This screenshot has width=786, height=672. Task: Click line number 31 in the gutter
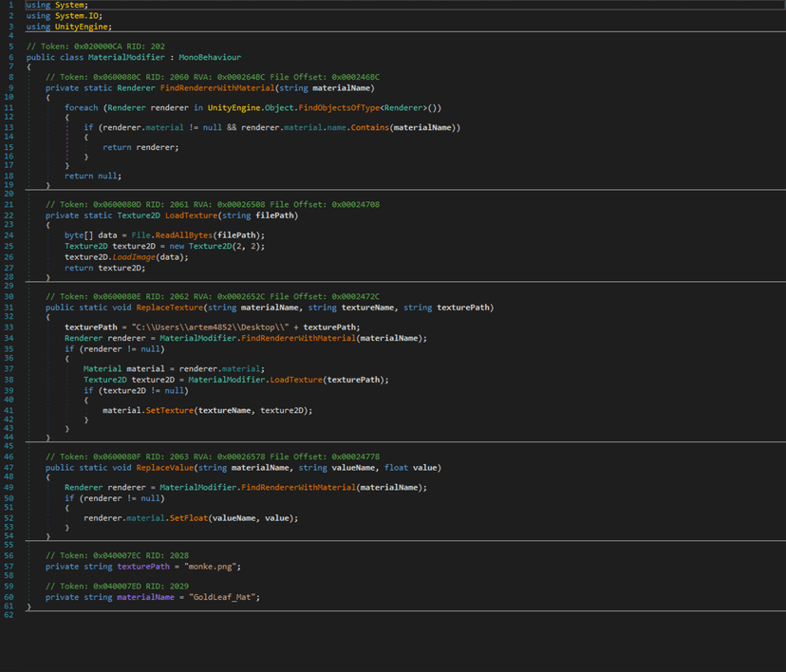coord(10,308)
